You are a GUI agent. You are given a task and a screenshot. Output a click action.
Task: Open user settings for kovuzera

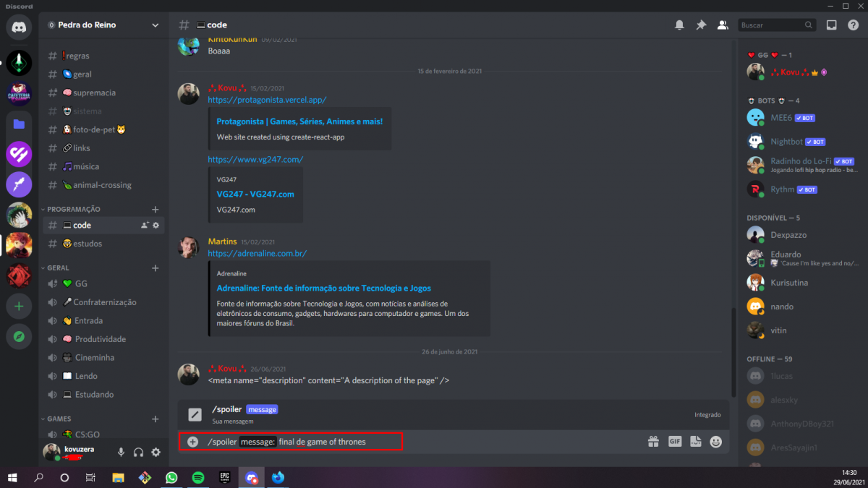(156, 452)
